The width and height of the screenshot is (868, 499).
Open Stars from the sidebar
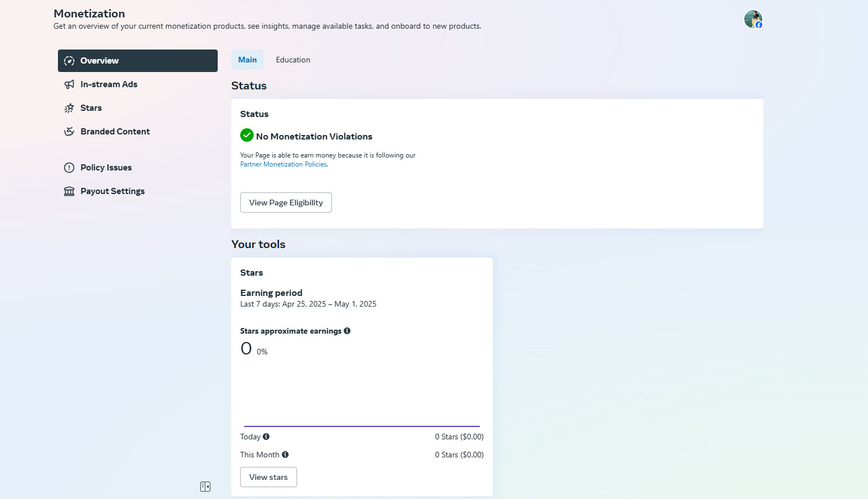point(137,108)
